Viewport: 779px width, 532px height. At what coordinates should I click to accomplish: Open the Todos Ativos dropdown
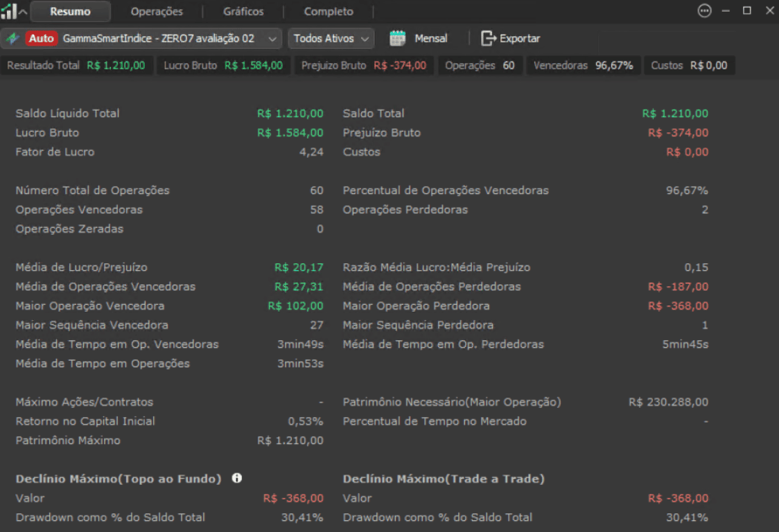pos(331,38)
